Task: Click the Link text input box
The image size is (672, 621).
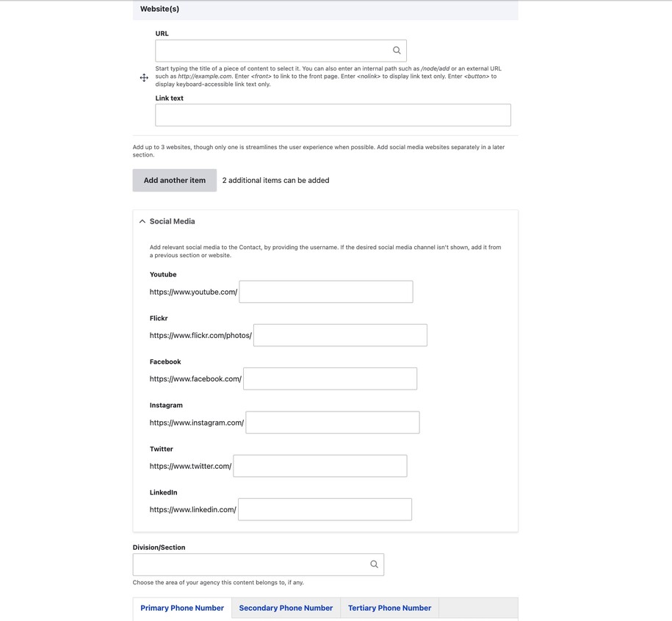Action: coord(333,115)
